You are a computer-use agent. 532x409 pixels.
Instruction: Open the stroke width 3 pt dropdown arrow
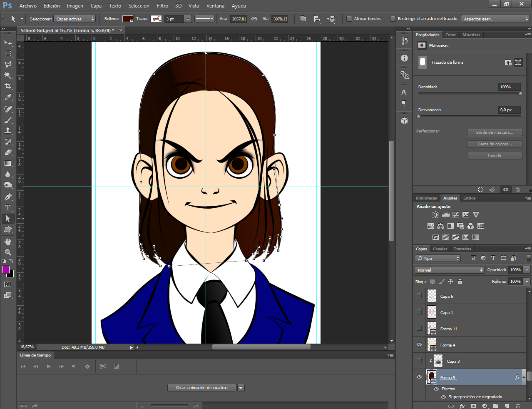(x=188, y=19)
